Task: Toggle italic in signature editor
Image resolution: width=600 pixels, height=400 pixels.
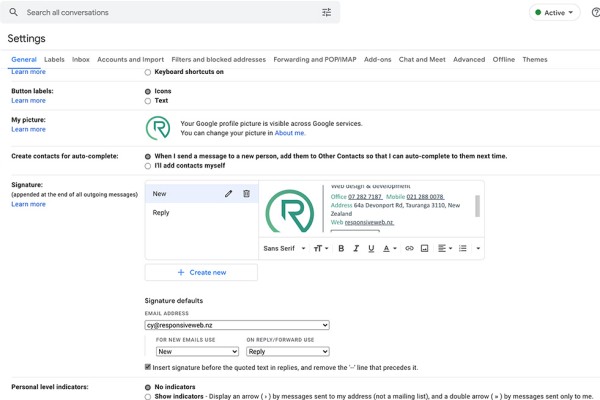Action: pyautogui.click(x=356, y=248)
